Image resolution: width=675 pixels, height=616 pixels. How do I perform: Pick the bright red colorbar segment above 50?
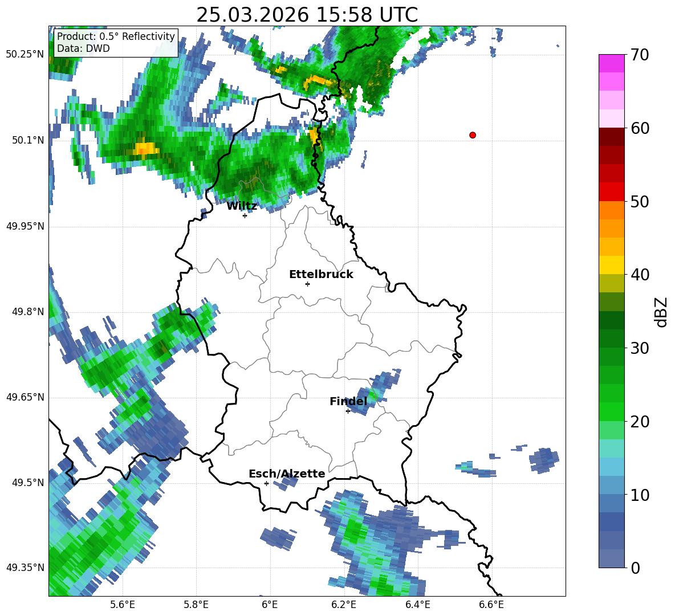point(611,192)
